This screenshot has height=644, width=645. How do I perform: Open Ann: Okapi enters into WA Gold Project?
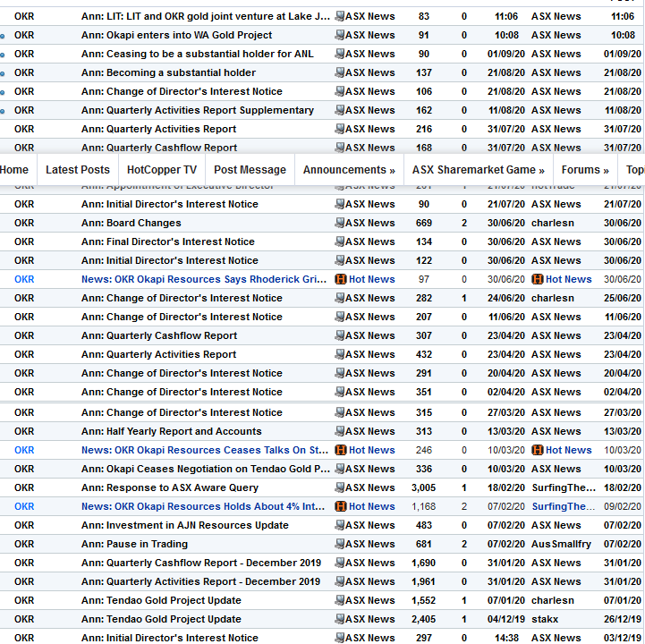click(176, 36)
